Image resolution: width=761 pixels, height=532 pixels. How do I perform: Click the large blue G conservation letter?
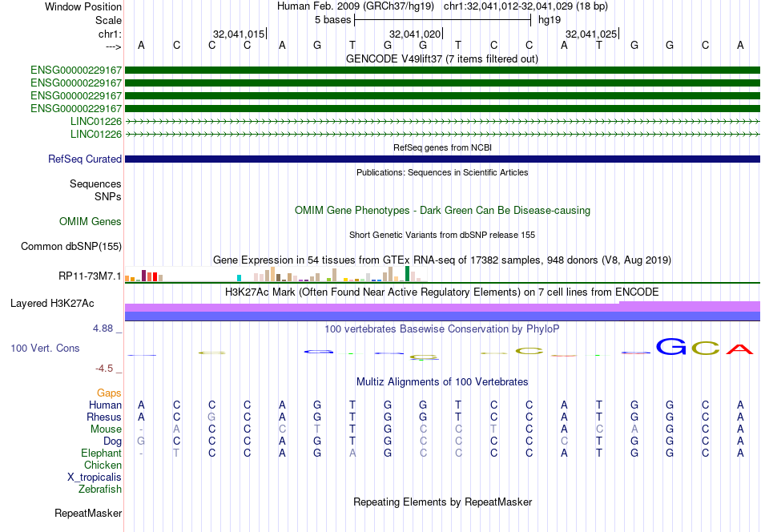pos(671,347)
